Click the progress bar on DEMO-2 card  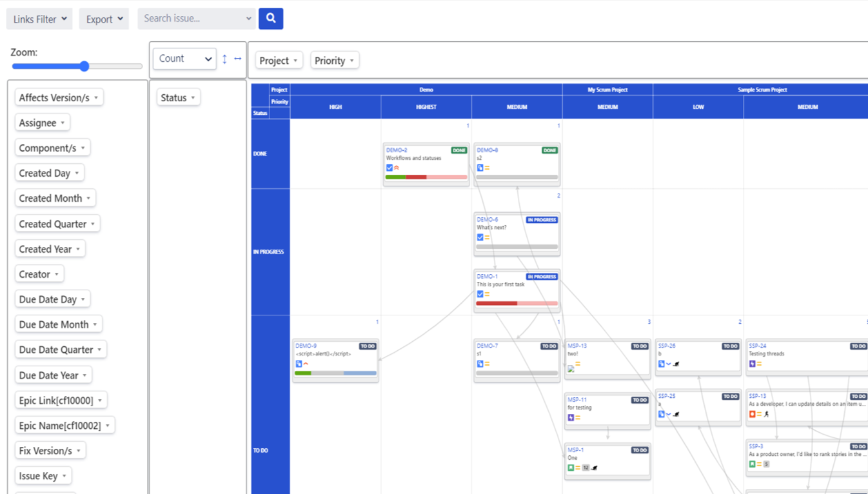coord(426,177)
